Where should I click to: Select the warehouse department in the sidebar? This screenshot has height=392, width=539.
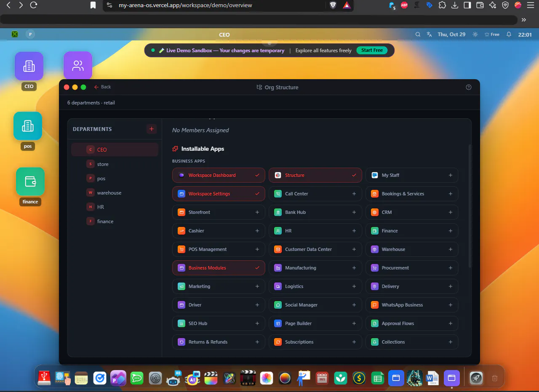(x=115, y=193)
